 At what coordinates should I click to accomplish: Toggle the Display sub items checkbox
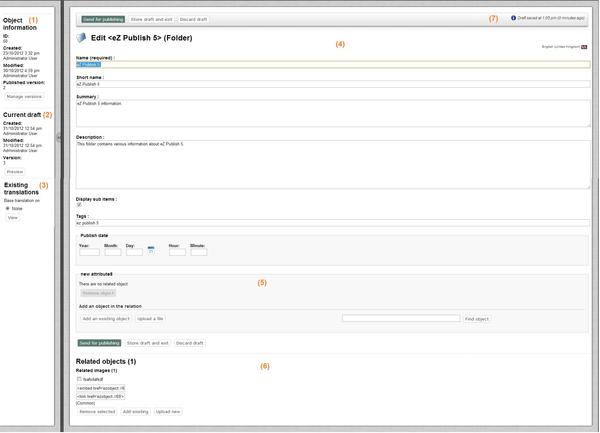pyautogui.click(x=79, y=205)
